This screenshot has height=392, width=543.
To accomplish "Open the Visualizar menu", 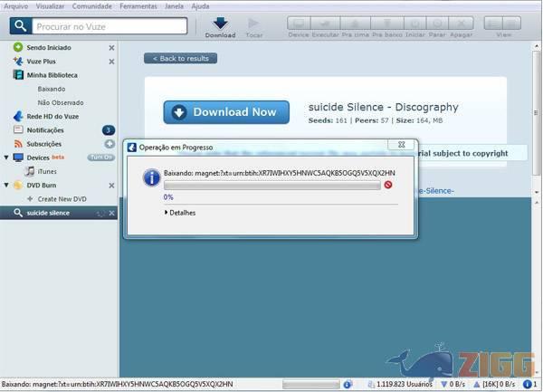I will click(x=50, y=6).
